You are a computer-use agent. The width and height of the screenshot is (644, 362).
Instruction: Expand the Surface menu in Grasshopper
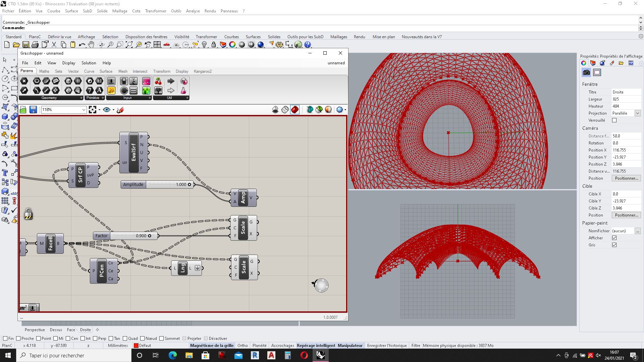click(106, 71)
